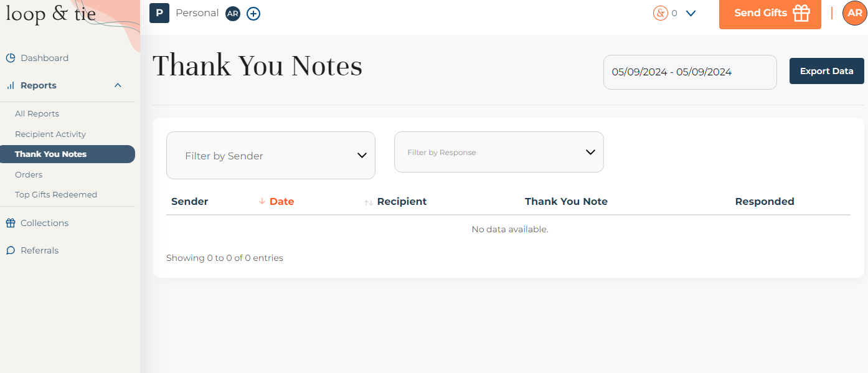Click the Send Gifts button

pos(770,14)
